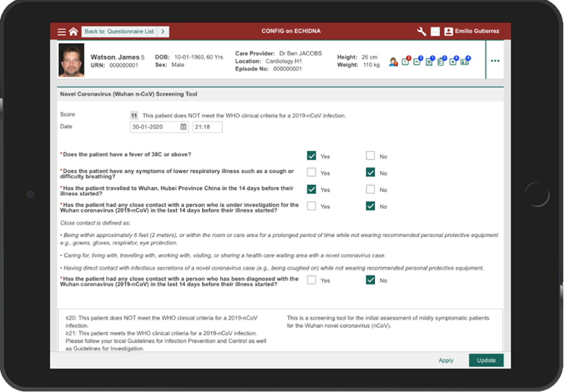Image resolution: width=565 pixels, height=392 pixels.
Task: Open the wrench settings tool
Action: click(421, 31)
